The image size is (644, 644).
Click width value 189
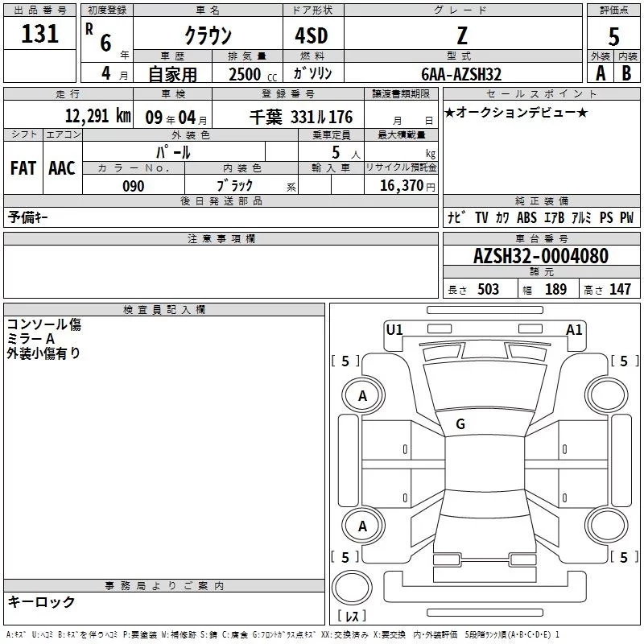click(x=555, y=289)
